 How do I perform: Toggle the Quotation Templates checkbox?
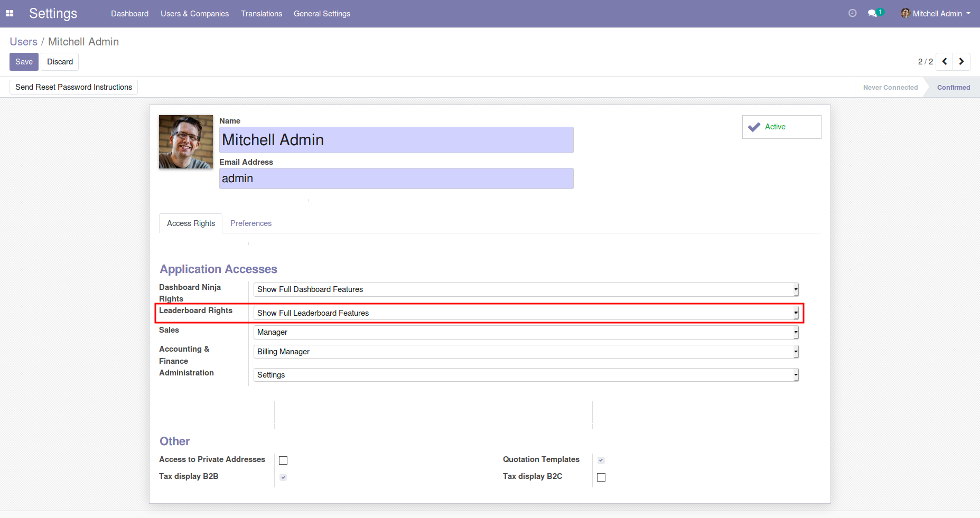(601, 460)
